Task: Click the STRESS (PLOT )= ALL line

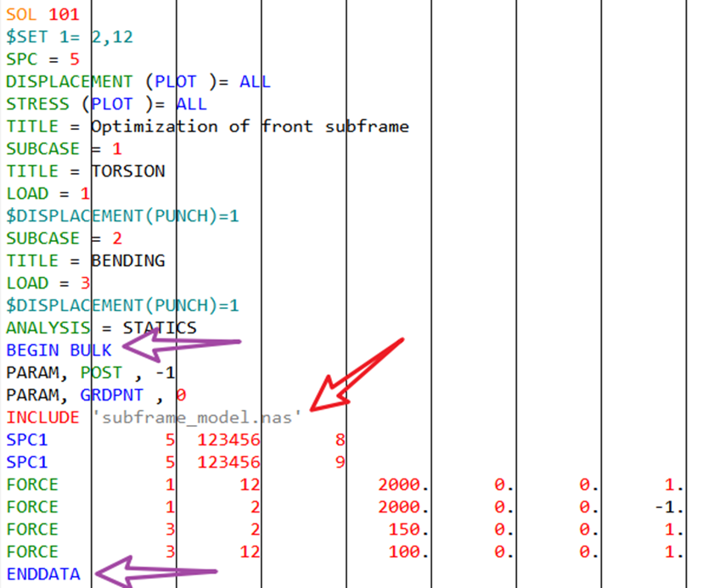Action: [106, 104]
